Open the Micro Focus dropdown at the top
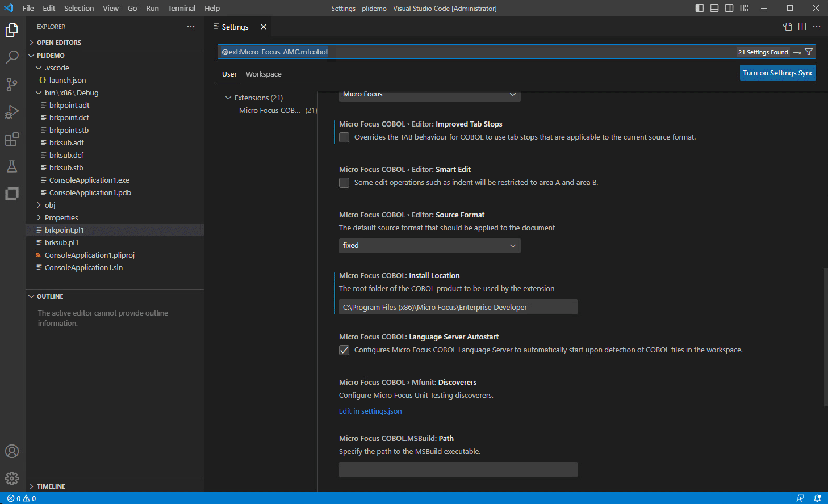The height and width of the screenshot is (504, 828). [x=429, y=95]
